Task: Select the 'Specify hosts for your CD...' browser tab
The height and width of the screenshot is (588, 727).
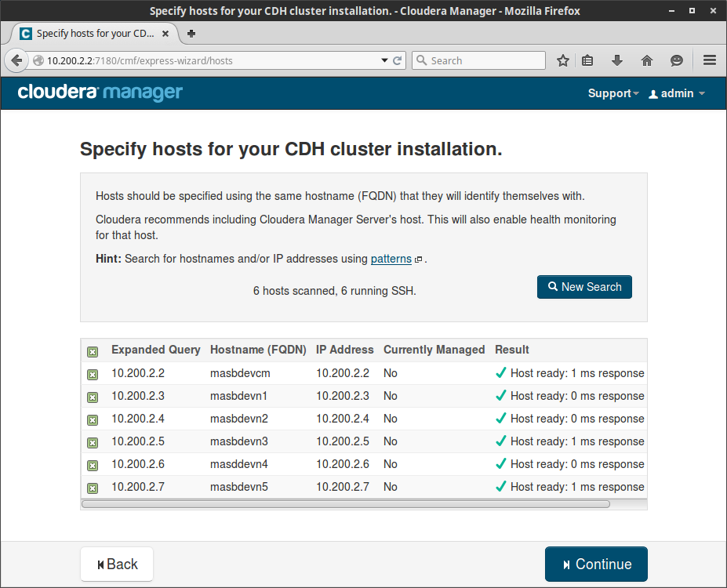Action: (x=95, y=34)
